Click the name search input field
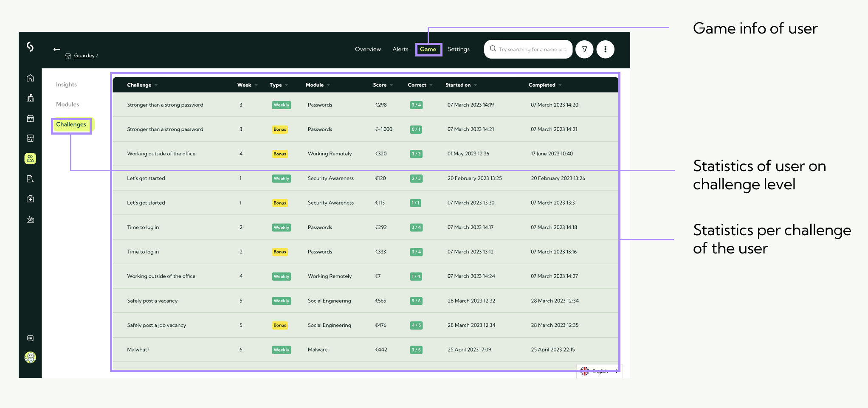 pos(532,49)
